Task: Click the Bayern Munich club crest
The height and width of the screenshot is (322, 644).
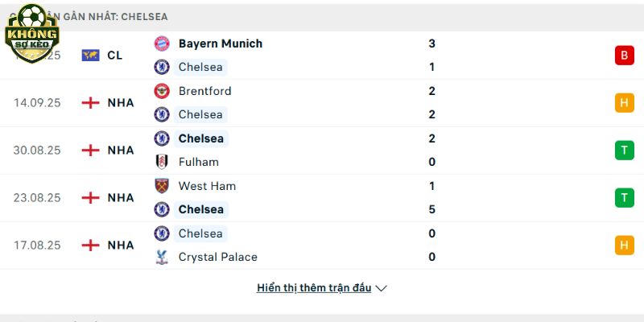Action: [x=162, y=43]
